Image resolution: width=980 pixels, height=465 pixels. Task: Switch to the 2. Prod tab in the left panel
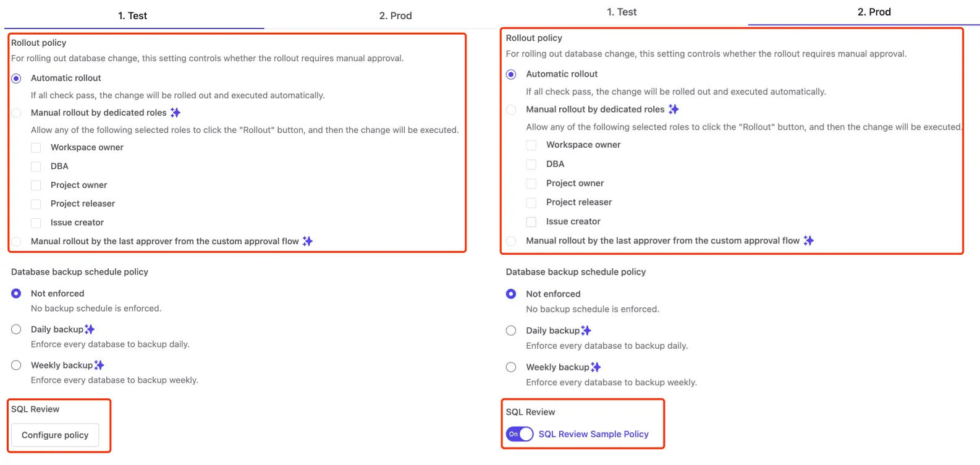pyautogui.click(x=395, y=15)
